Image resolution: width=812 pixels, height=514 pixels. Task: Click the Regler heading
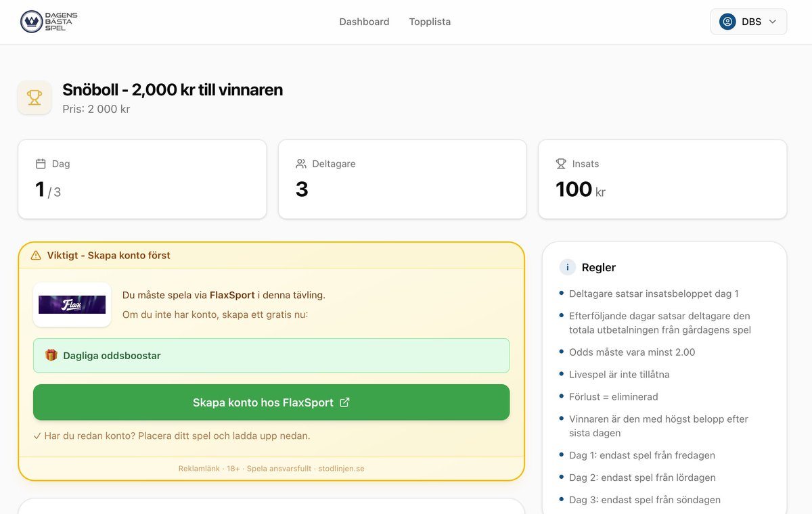599,267
